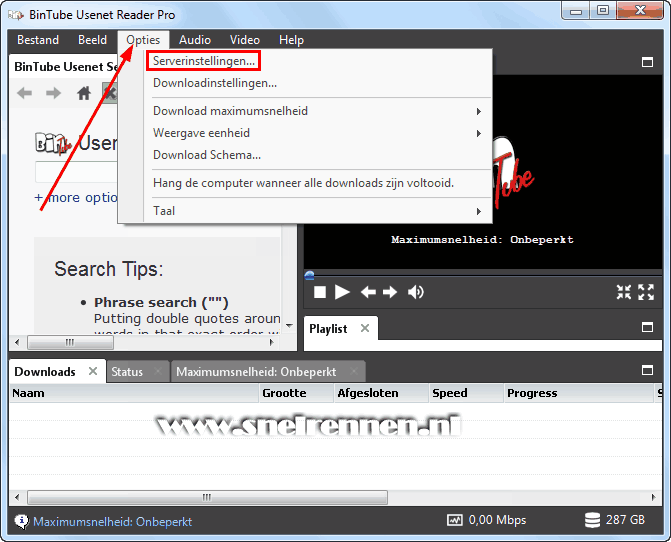This screenshot has width=671, height=542.
Task: Click the shrink video size icon
Action: tap(623, 292)
